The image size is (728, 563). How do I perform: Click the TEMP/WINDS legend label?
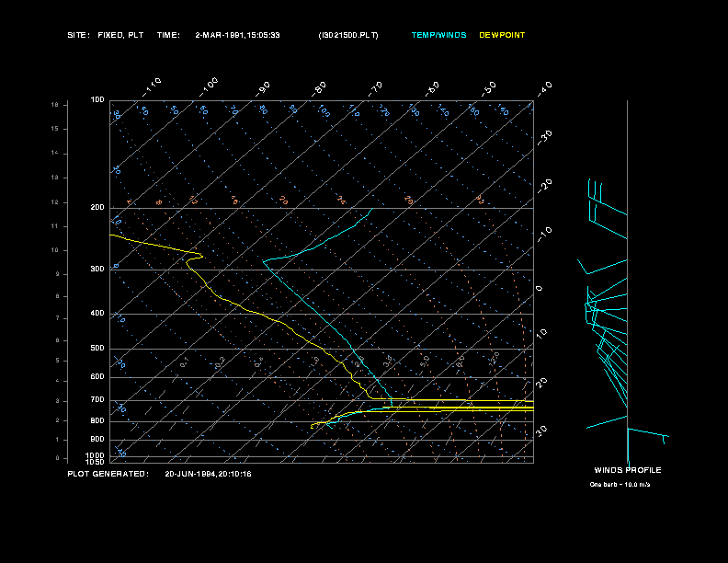click(x=438, y=35)
